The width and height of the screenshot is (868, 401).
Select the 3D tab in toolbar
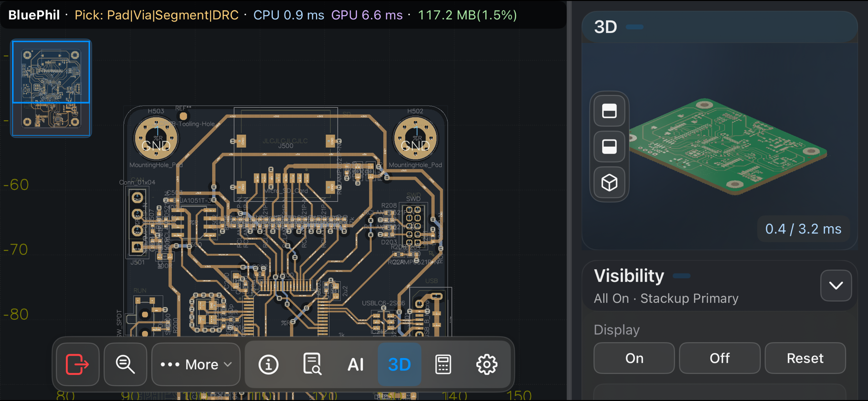click(x=399, y=364)
